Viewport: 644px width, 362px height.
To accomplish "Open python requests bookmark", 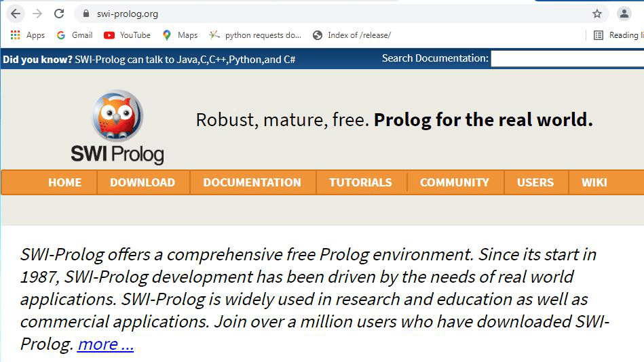I will coord(255,35).
